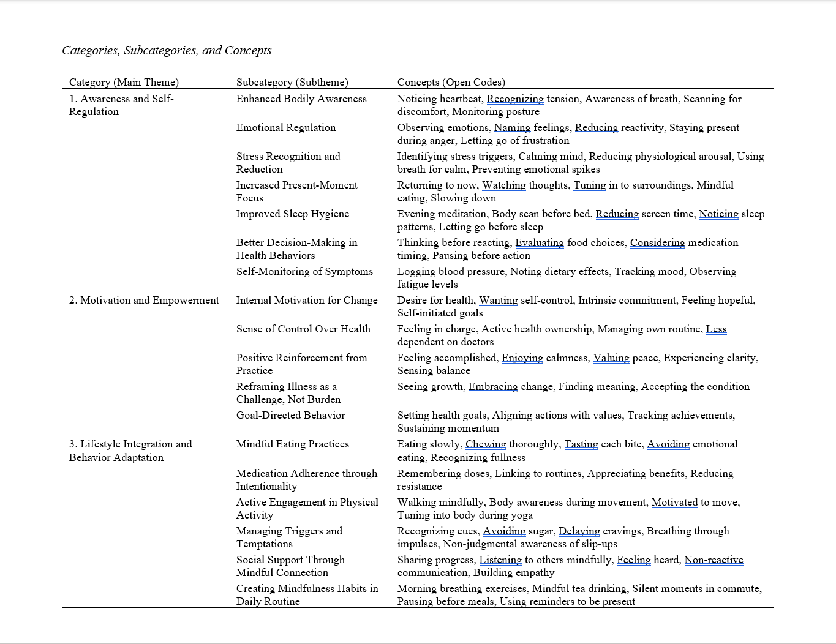Viewport: 836px width, 644px height.
Task: Place cursor in 'Improved Sleep Hygiene' cell
Action: point(293,214)
